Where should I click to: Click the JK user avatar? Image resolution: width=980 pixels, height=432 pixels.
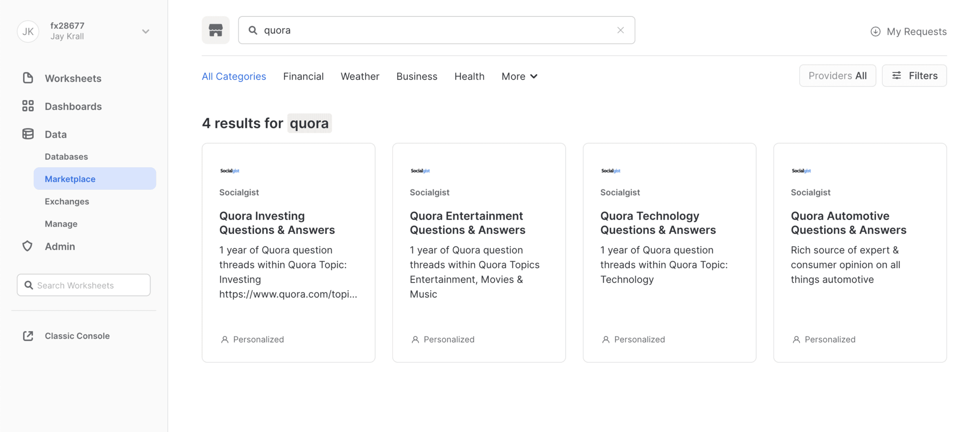click(28, 31)
